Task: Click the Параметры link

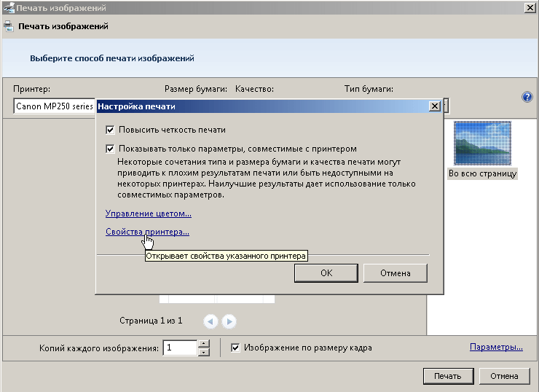Action: point(496,347)
